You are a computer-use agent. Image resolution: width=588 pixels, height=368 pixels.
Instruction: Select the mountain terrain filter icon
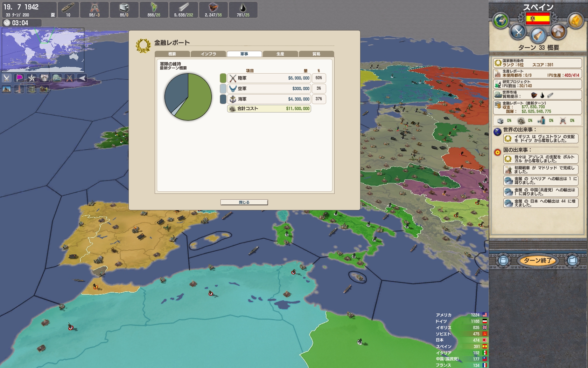(7, 89)
